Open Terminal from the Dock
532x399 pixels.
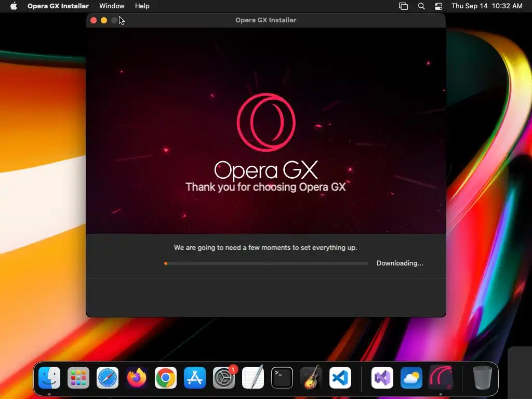point(282,378)
